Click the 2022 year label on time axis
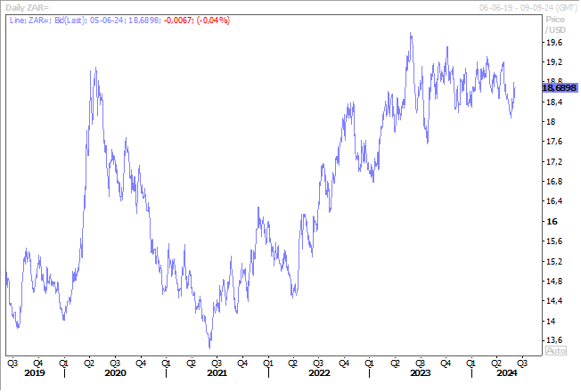Viewport: 581px width, 392px height. point(319,373)
